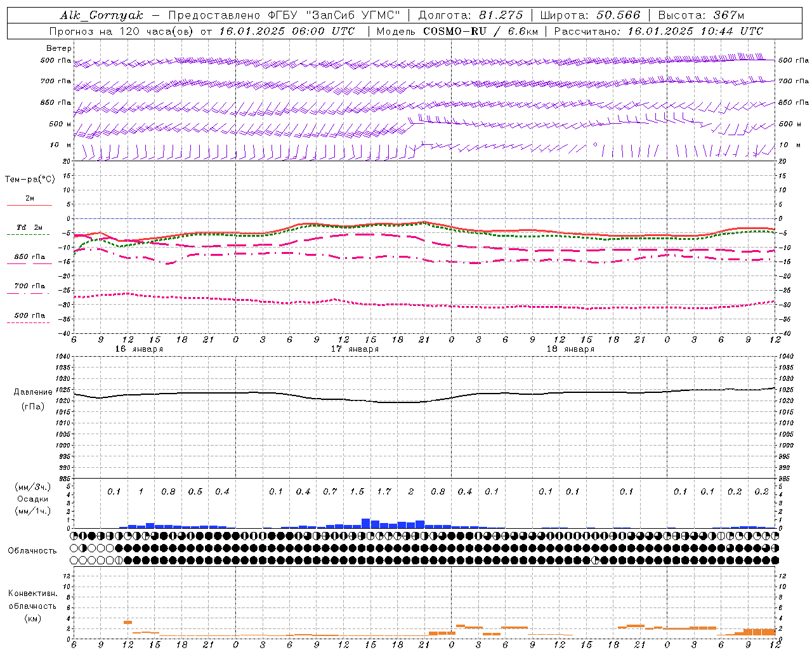Click the Осадки precipitation title
This screenshot has width=812, height=650.
(x=32, y=499)
